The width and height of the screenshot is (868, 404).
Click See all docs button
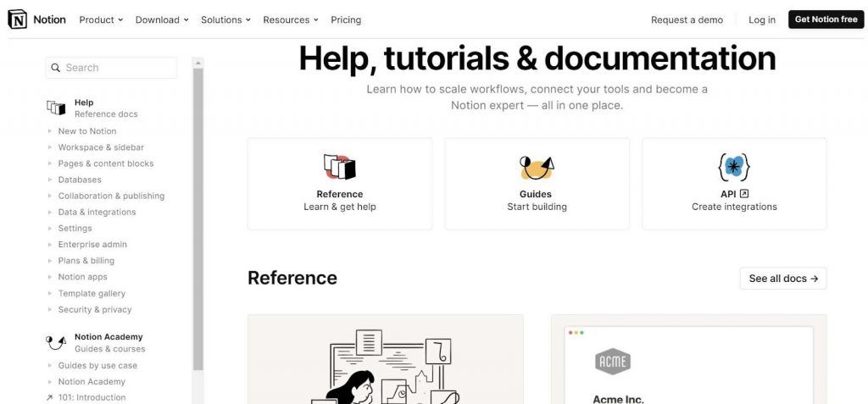(783, 279)
